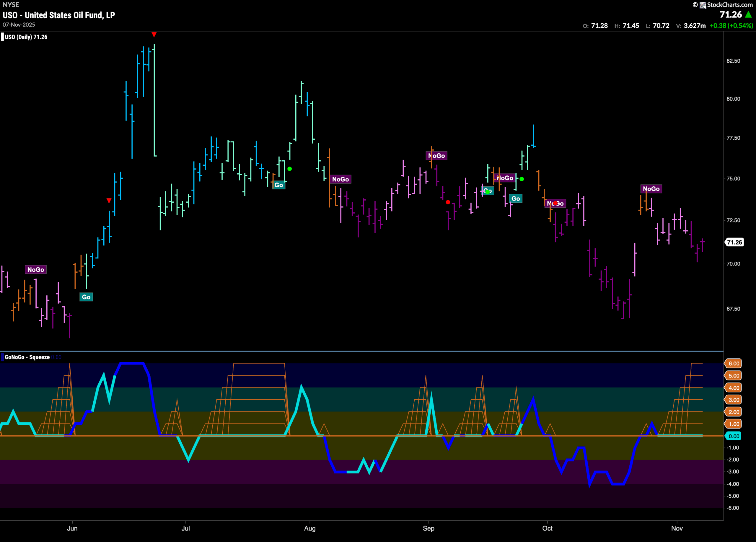Select the NoGo label in early August
Viewport: 756px width, 542px height.
click(340, 179)
